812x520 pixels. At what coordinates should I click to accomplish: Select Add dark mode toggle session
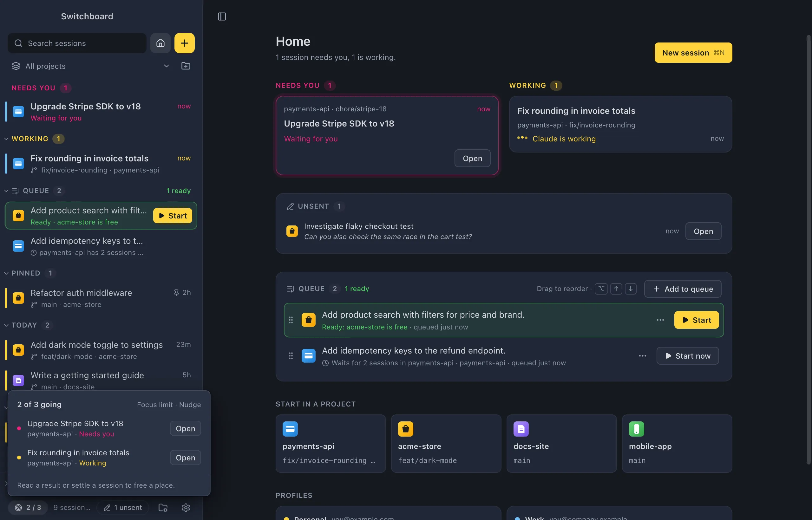[x=101, y=350]
